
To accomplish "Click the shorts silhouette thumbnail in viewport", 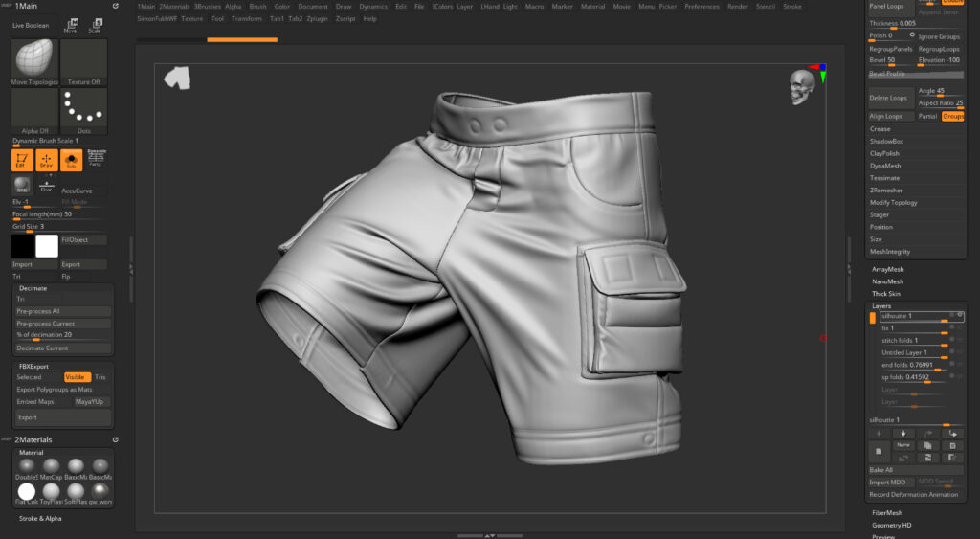I will (x=177, y=79).
